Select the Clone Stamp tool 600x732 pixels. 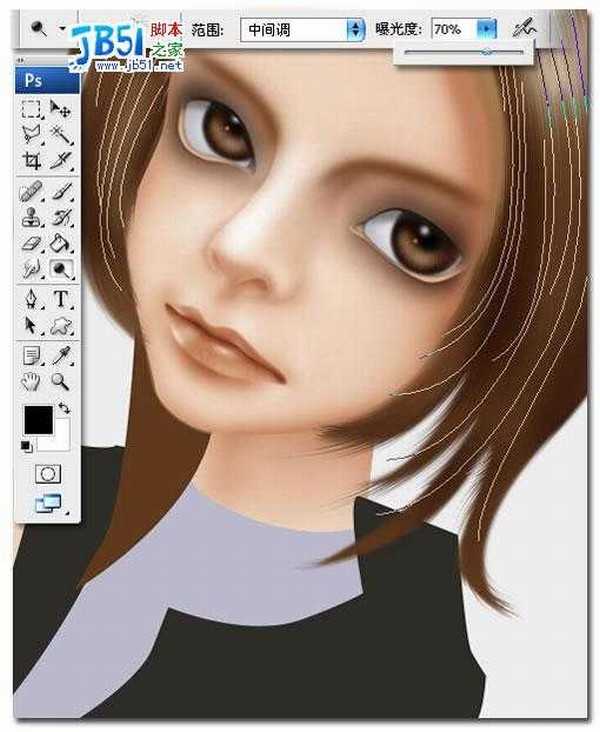tap(32, 216)
